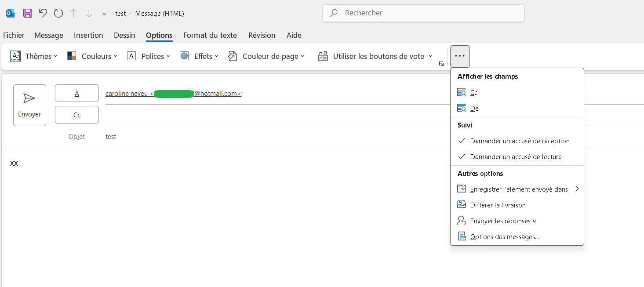
Task: Expand Enregistrer l'élément envoyé dans submenu
Action: click(x=517, y=189)
